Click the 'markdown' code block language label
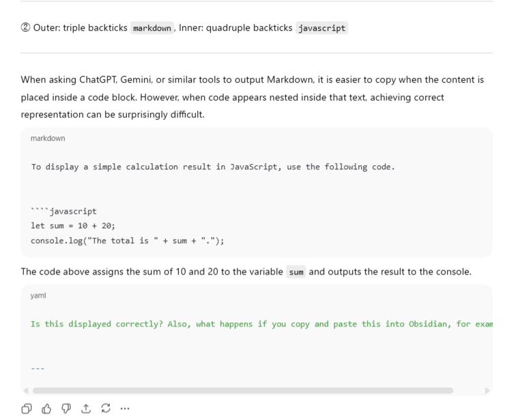Screen dimensions: 512x420 pyautogui.click(x=47, y=137)
